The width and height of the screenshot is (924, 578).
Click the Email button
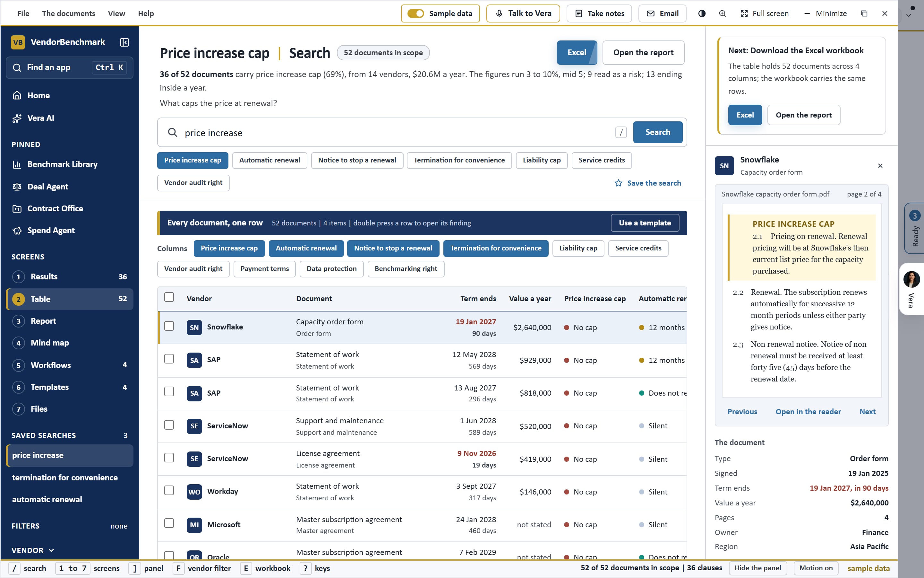(662, 13)
